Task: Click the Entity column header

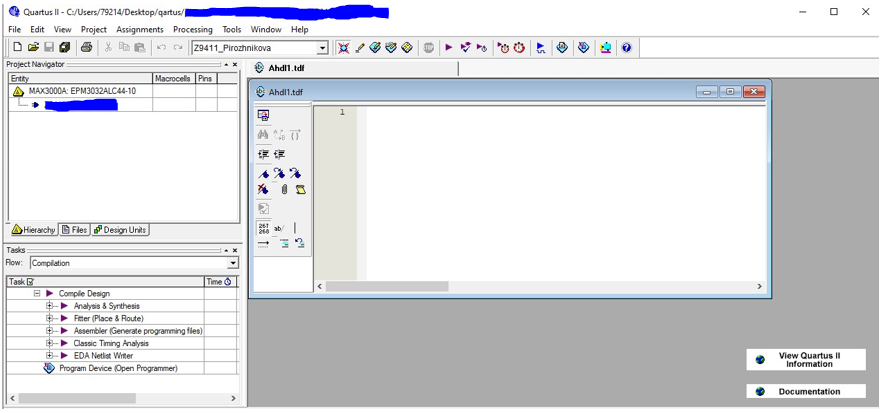Action: tap(81, 79)
